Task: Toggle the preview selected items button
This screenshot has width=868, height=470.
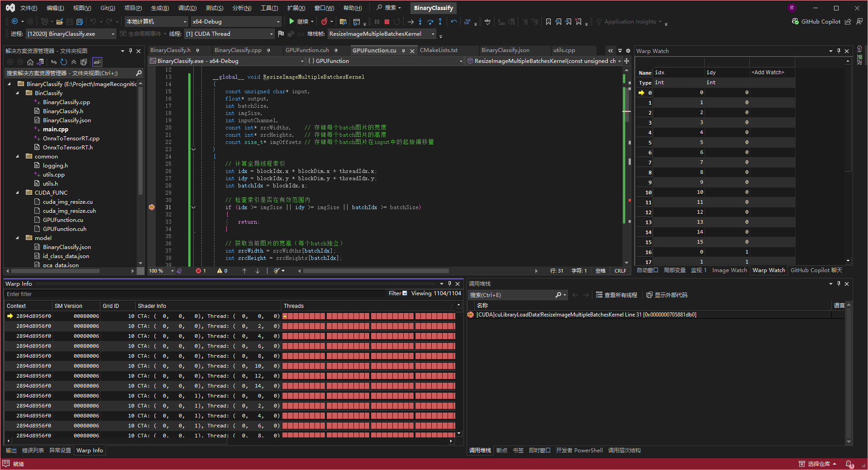Action: point(97,62)
